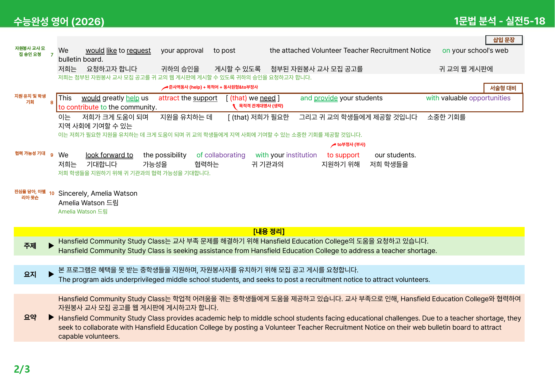The image size is (555, 392).
Task: Click the red annotation 목적격 관계대명사 (생략)
Action: point(261,106)
